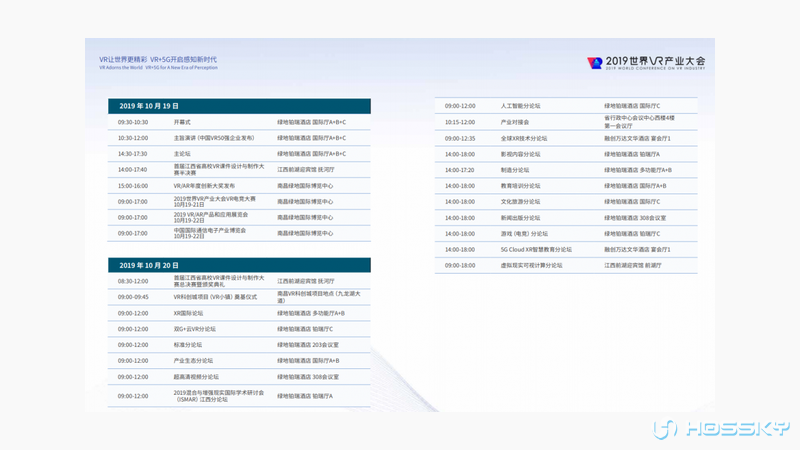
Task: Click venue '南昌VR科创城项目地点 (九龙湖大道)'
Action: coord(319,297)
